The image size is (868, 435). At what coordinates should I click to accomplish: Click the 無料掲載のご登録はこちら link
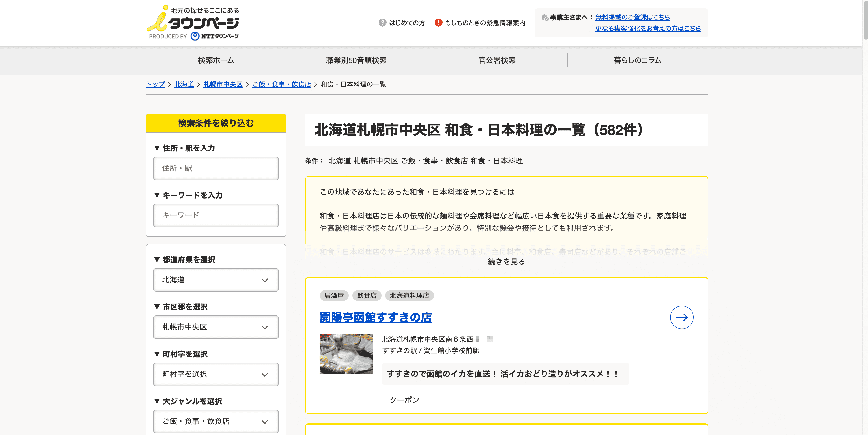(x=632, y=17)
